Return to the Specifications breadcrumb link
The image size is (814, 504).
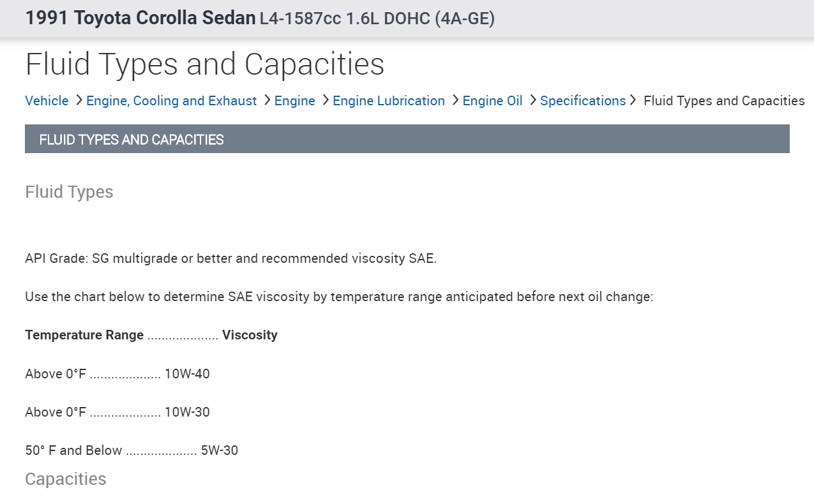pyautogui.click(x=582, y=101)
